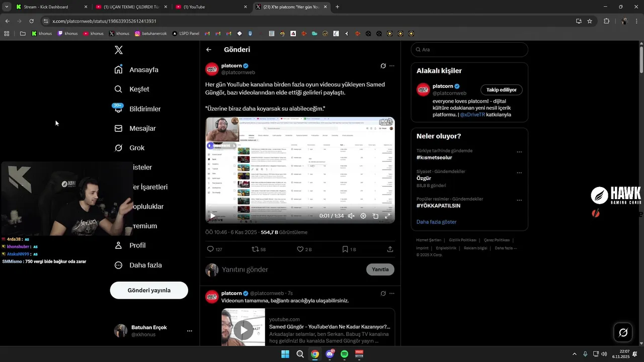Go to Anasayfa in X sidebar

point(136,69)
